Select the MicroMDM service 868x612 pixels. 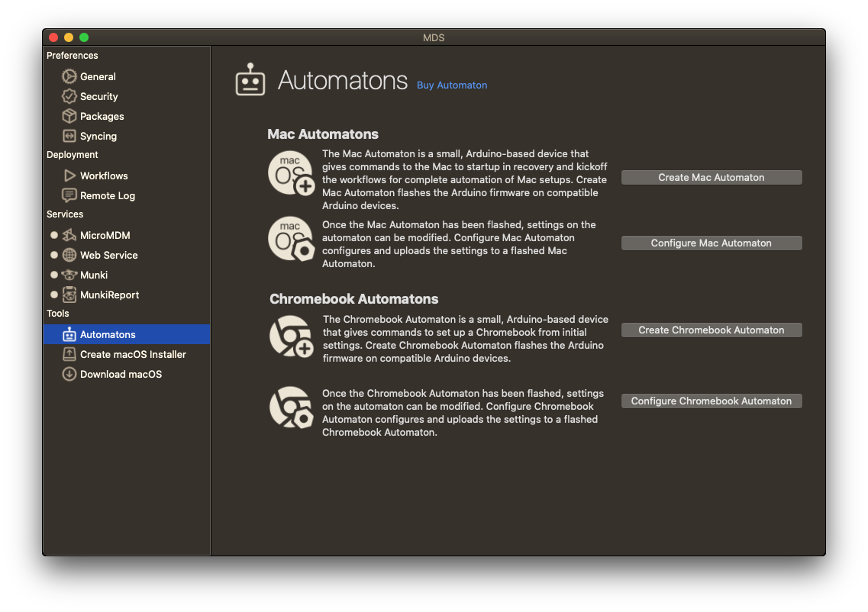coord(127,235)
